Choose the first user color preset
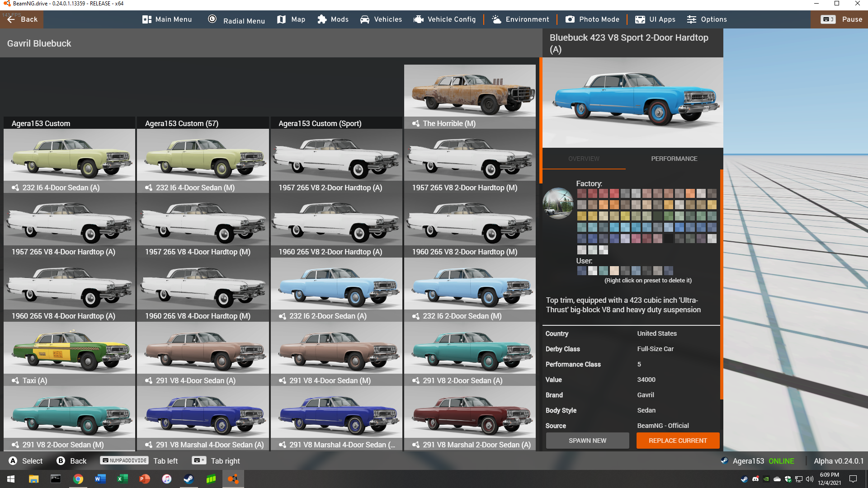Screen dimensions: 868x488 tap(582, 271)
